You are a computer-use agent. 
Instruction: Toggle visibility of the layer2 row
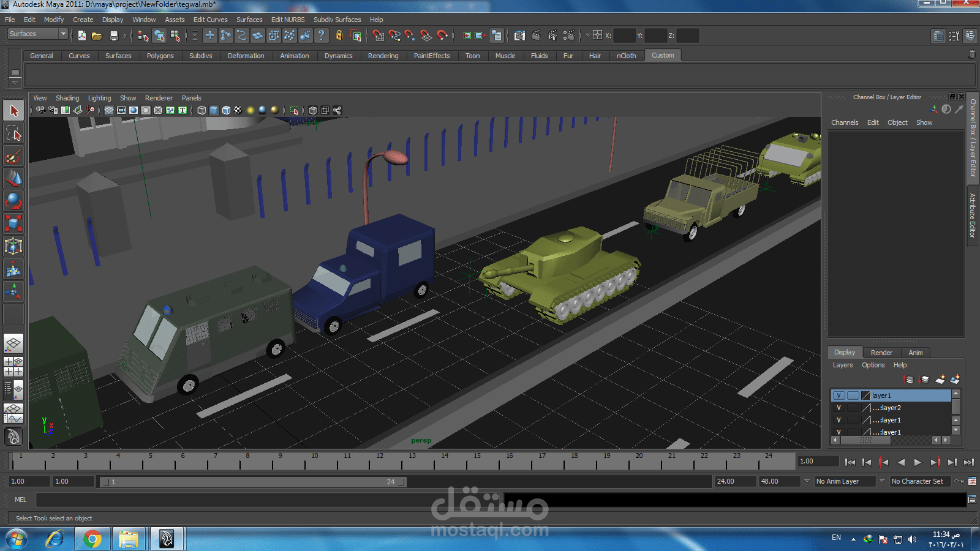(x=839, y=408)
